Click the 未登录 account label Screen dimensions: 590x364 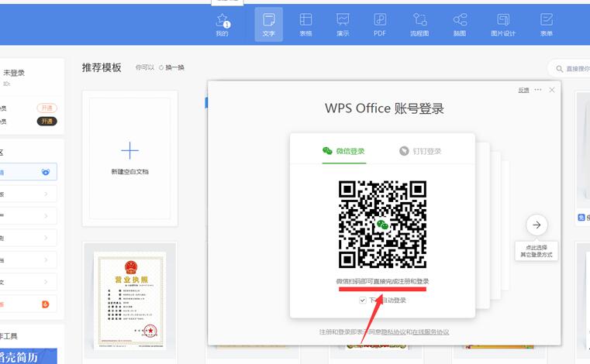tap(14, 73)
